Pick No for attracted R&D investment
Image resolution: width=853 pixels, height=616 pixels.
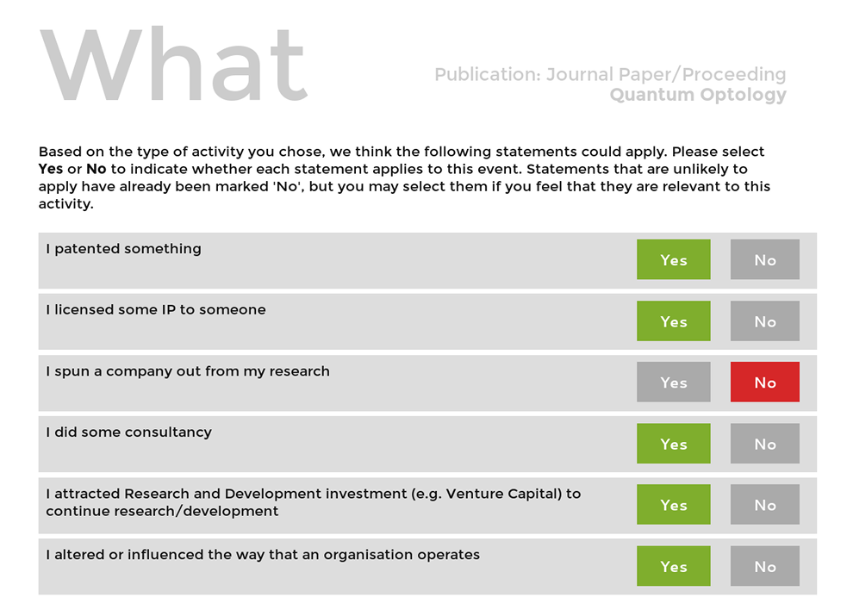tap(765, 505)
